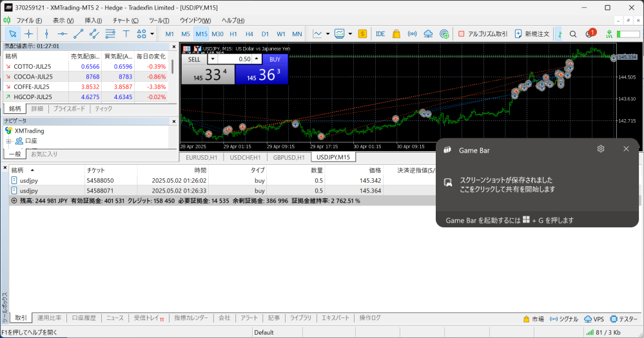Switch to EURUSD,H1 chart tab
Screen dimensions: 644x338
pyautogui.click(x=201, y=158)
